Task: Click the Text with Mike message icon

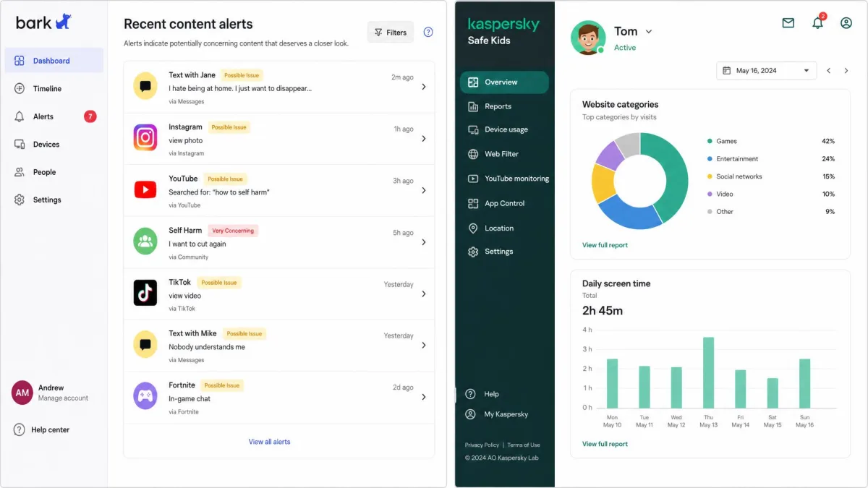Action: (145, 345)
